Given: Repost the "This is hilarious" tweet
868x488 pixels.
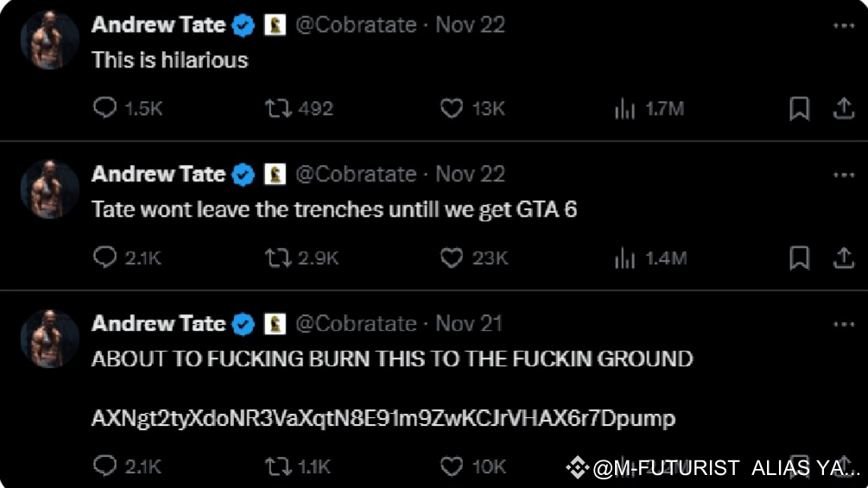Looking at the screenshot, I should pyautogui.click(x=277, y=108).
